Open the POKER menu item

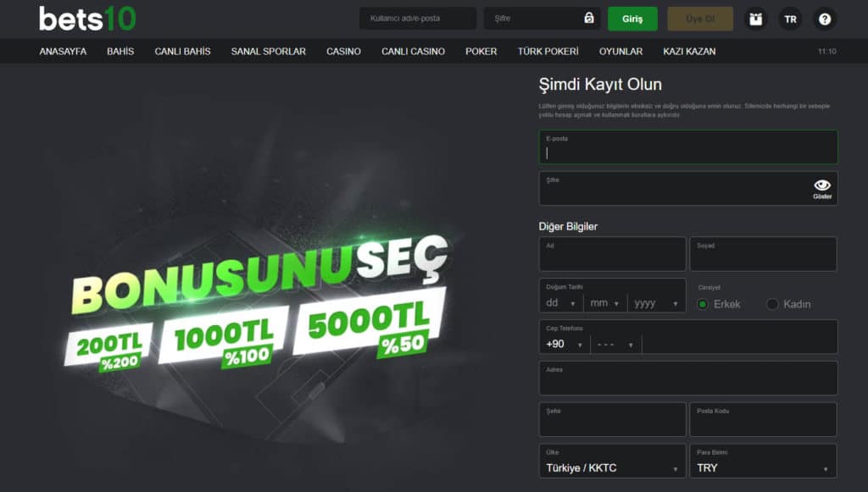(x=481, y=52)
